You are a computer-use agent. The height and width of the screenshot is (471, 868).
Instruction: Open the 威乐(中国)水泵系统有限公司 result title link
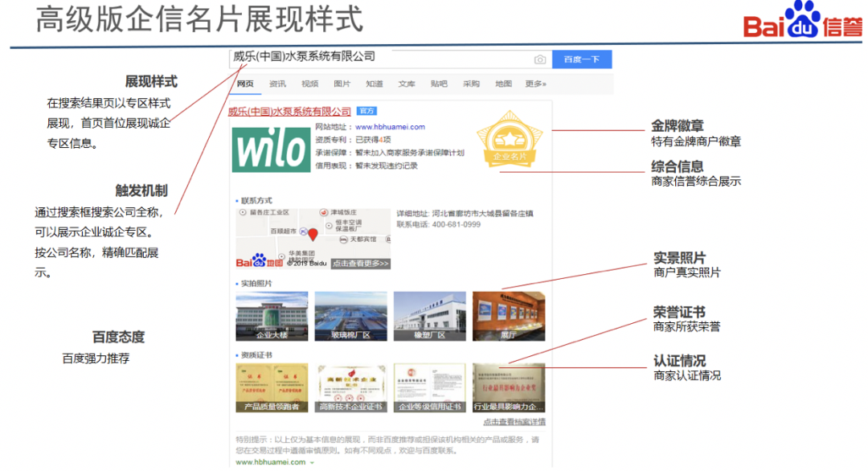289,111
